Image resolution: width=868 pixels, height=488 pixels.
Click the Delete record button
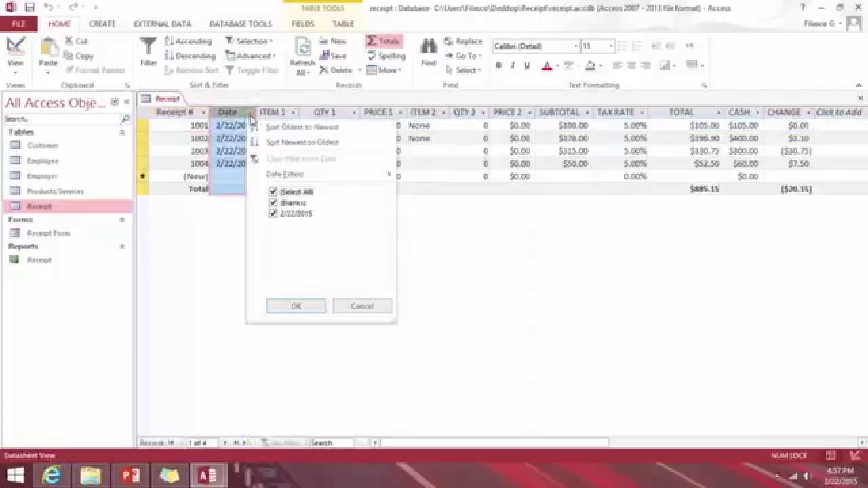(336, 70)
